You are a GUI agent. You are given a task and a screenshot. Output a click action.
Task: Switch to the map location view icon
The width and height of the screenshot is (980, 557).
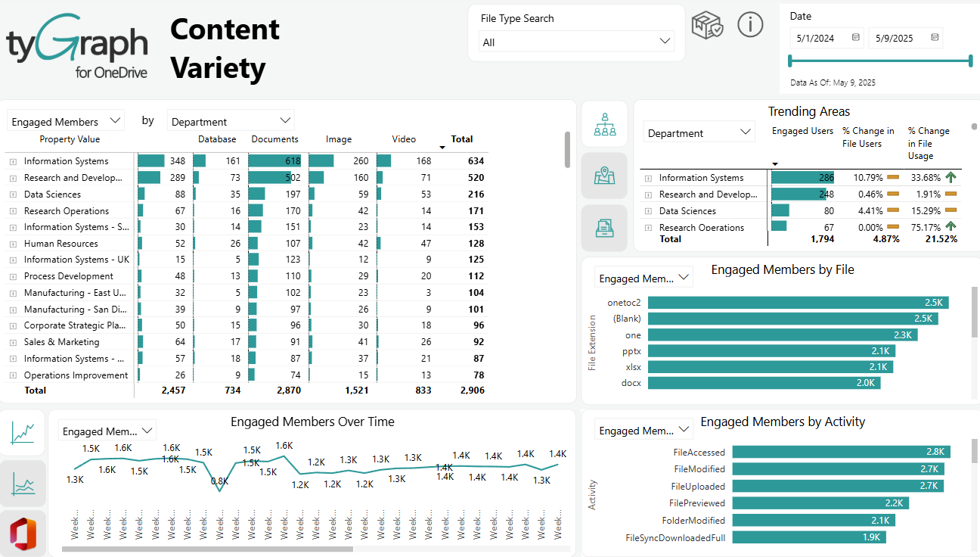(x=604, y=176)
